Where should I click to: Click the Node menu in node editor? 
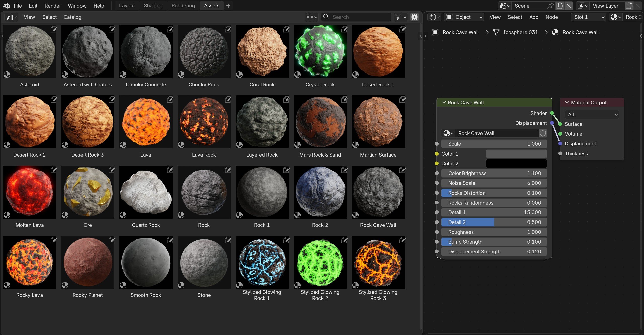pos(551,17)
